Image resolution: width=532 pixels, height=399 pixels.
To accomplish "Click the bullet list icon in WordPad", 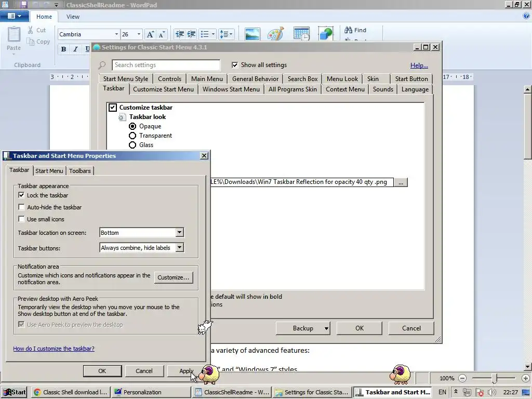I will (205, 34).
